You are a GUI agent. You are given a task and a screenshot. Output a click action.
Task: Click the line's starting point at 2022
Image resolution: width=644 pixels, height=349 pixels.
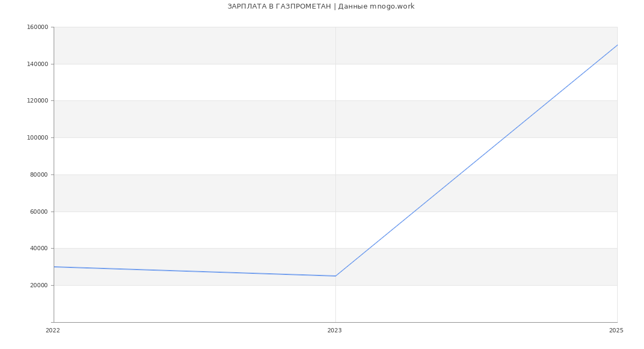54,267
